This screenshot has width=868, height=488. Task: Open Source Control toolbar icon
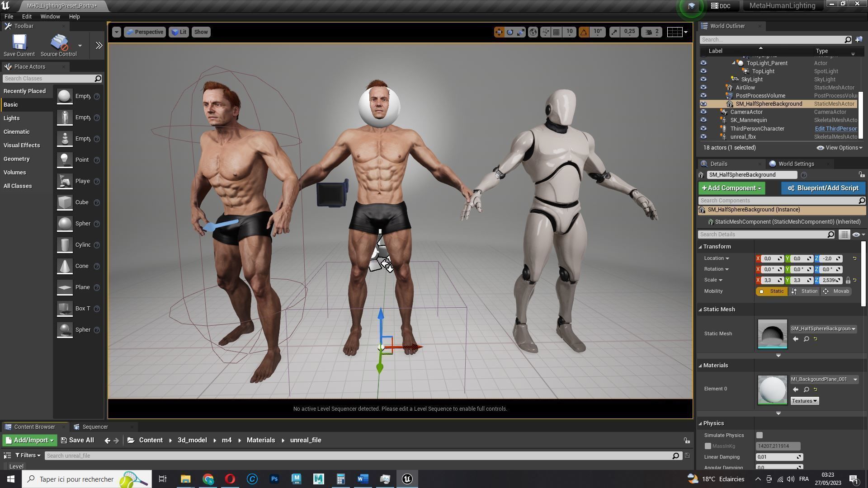click(59, 42)
